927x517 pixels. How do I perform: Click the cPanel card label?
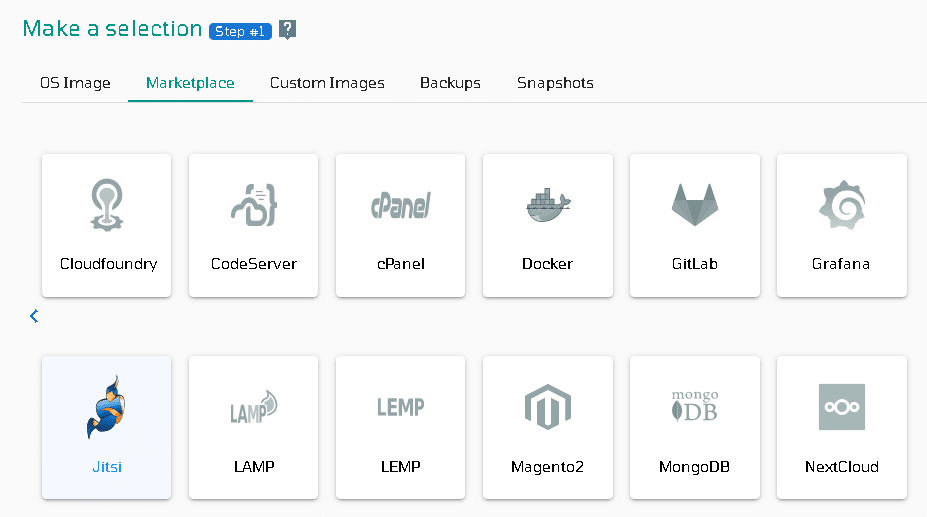click(401, 264)
